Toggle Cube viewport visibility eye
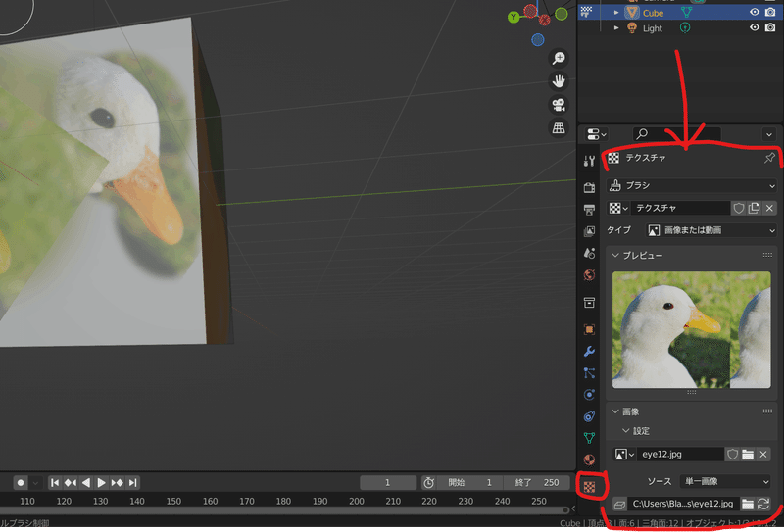This screenshot has height=532, width=784. click(755, 13)
